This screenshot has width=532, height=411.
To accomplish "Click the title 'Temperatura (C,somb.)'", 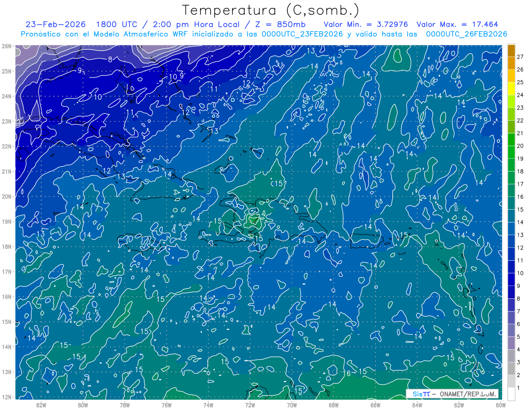I will click(270, 10).
